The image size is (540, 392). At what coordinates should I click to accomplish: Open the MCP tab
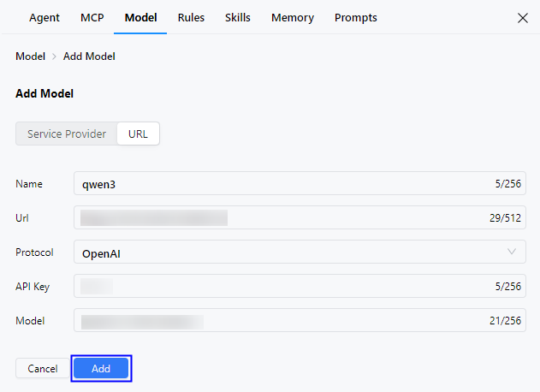(x=92, y=18)
